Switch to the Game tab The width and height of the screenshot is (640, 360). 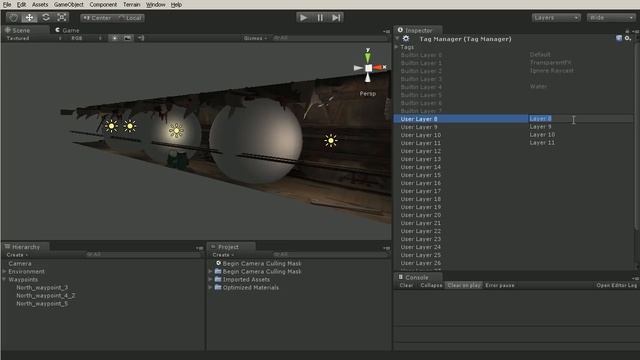[67, 30]
